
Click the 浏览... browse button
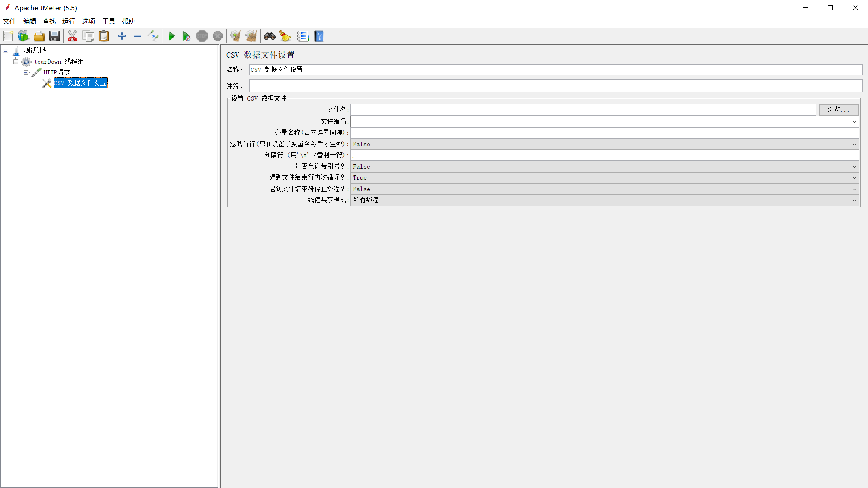coord(838,110)
